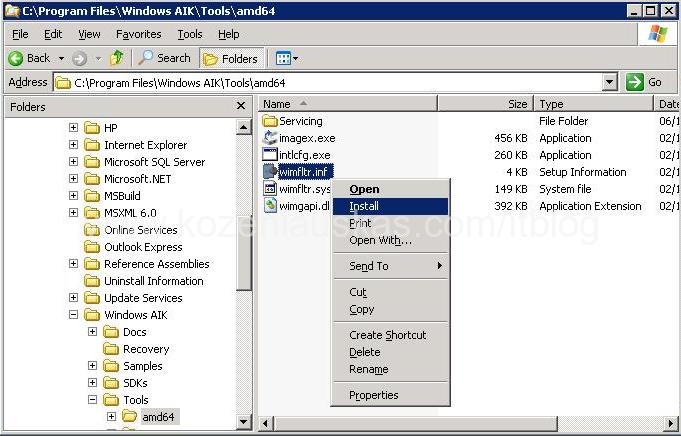Click the Windows AIK folder icon
The height and width of the screenshot is (436, 681).
(x=92, y=315)
